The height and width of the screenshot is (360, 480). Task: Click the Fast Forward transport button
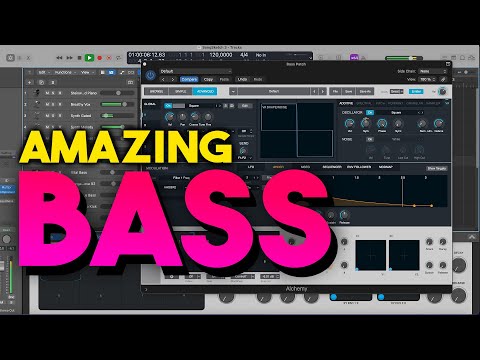[x=69, y=58]
